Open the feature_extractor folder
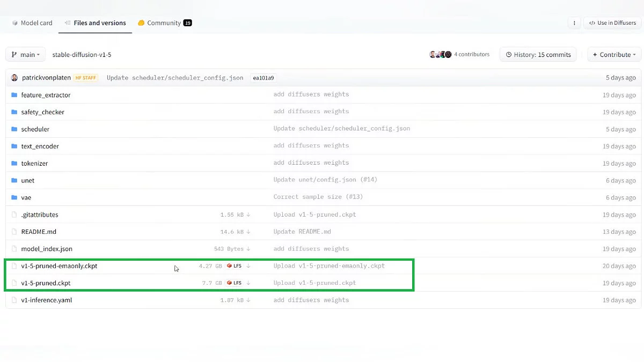 coord(46,95)
